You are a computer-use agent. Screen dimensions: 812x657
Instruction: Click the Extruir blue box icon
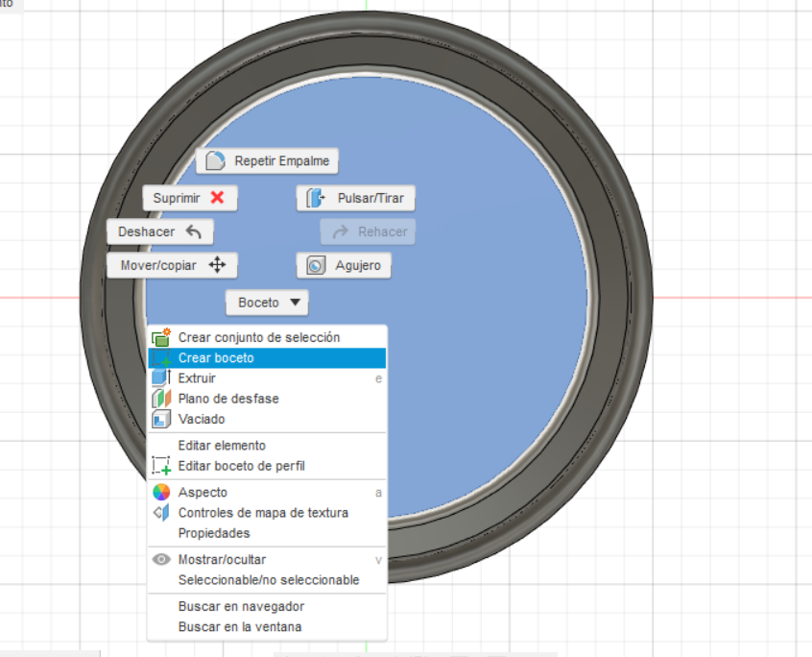tap(161, 377)
